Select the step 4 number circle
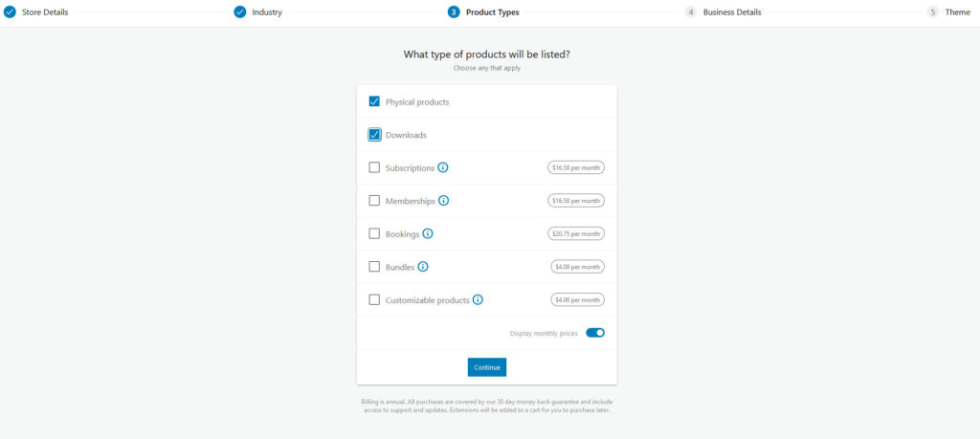The width and height of the screenshot is (980, 439). (x=691, y=11)
